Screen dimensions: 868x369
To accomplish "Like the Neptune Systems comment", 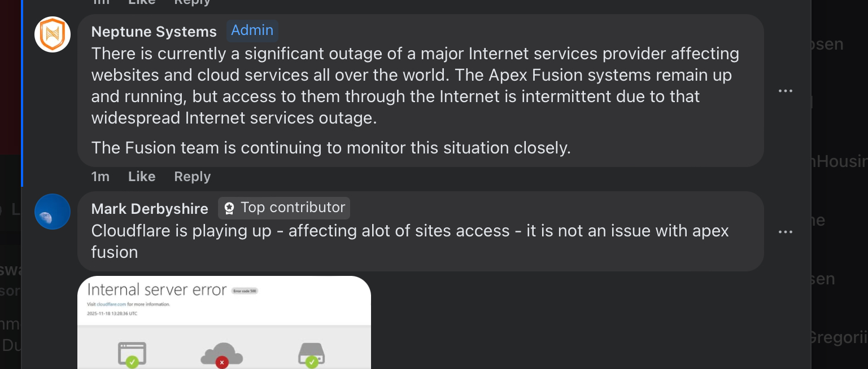I will tap(142, 177).
